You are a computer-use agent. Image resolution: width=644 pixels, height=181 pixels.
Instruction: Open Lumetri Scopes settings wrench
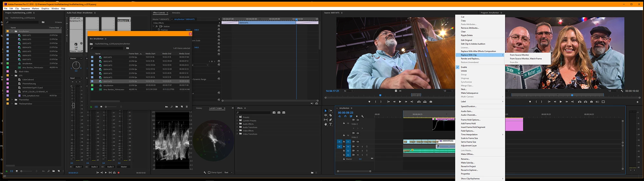coord(205,173)
